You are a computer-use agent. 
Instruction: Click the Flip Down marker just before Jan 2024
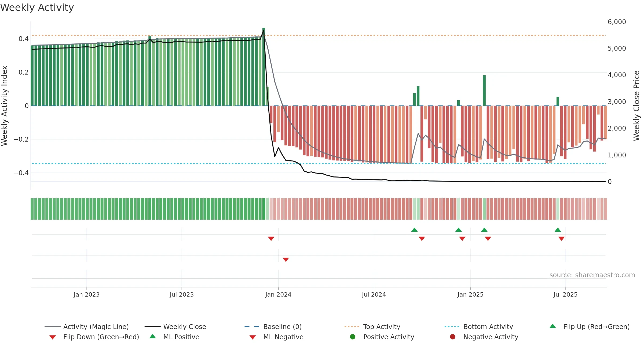[271, 239]
